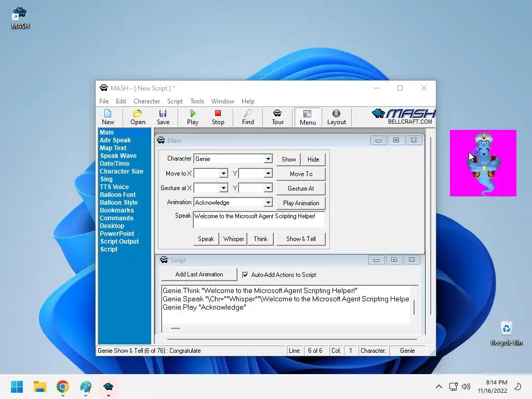Click the Play Animation button

(301, 203)
